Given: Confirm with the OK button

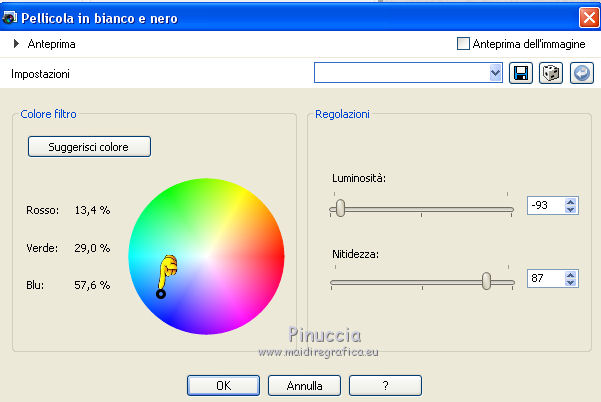Looking at the screenshot, I should [x=224, y=384].
